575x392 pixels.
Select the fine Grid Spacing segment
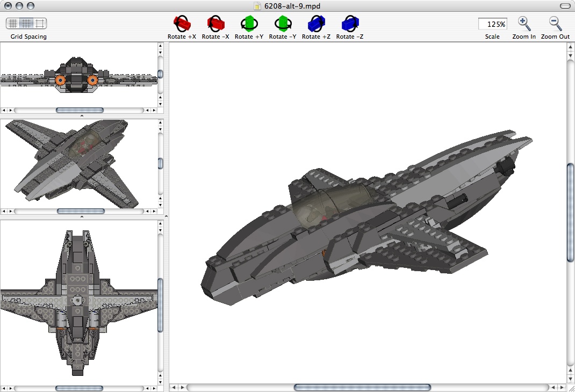(12, 24)
